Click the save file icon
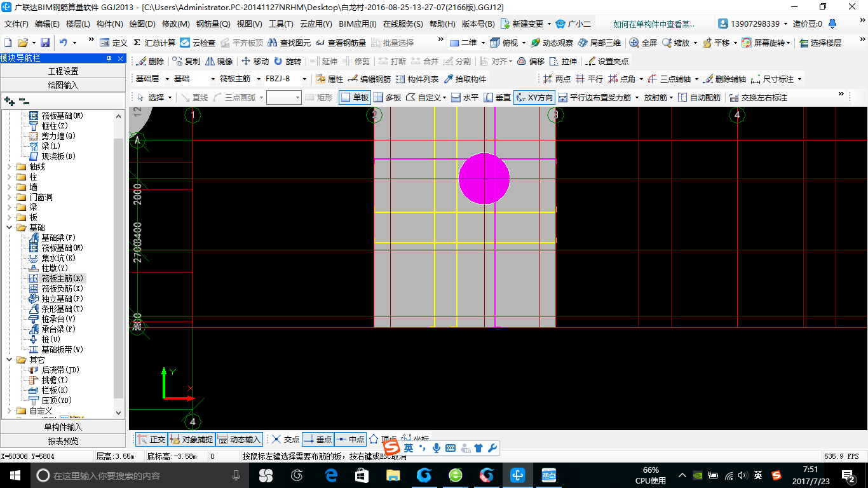This screenshot has width=868, height=488. [x=45, y=43]
